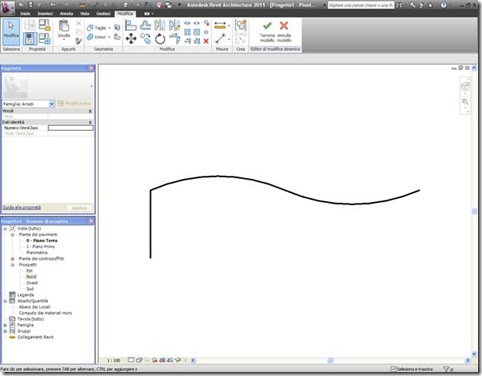Viewport: 482px width, 376px height.
Task: Open the Famiglia: Arredi dropdown
Action: (x=52, y=104)
